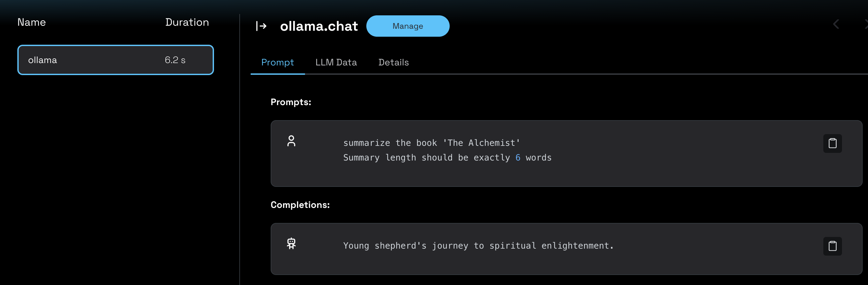Switch to the Details tab

click(x=393, y=62)
